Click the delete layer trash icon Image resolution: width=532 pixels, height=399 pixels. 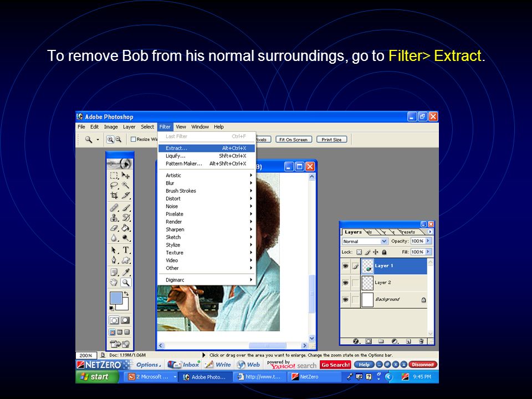tap(421, 341)
